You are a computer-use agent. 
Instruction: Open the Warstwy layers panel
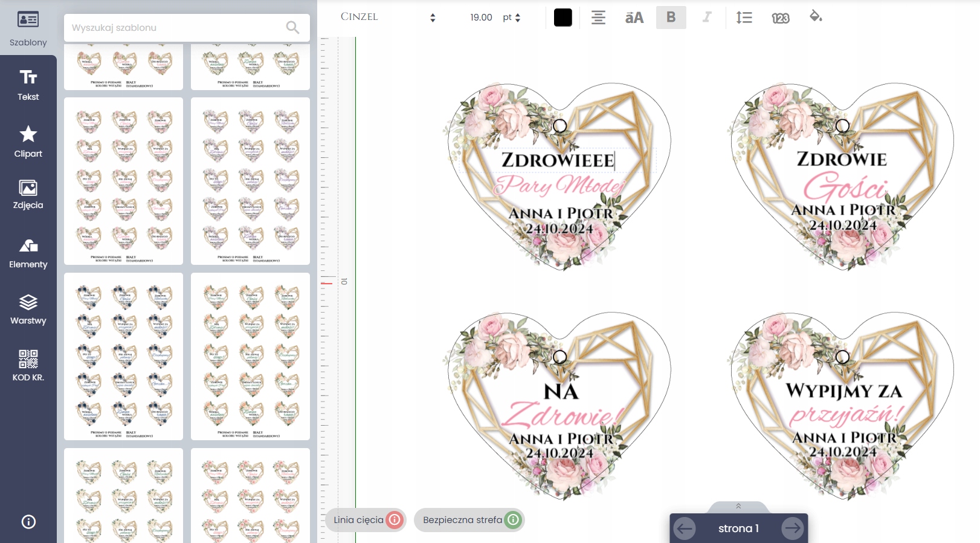28,310
